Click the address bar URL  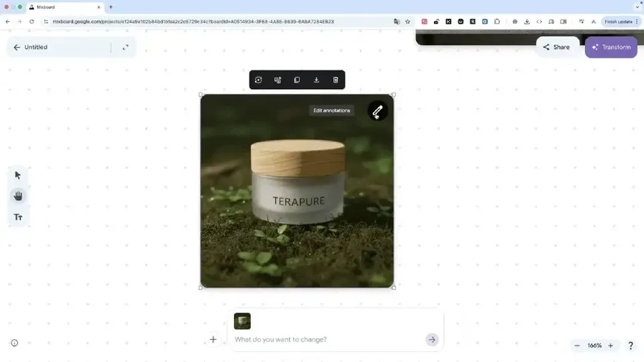(x=193, y=21)
